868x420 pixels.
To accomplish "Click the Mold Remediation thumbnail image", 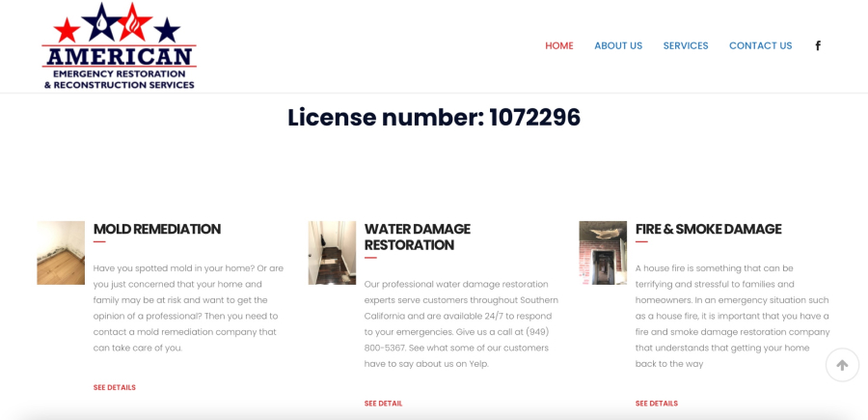I will tap(61, 253).
